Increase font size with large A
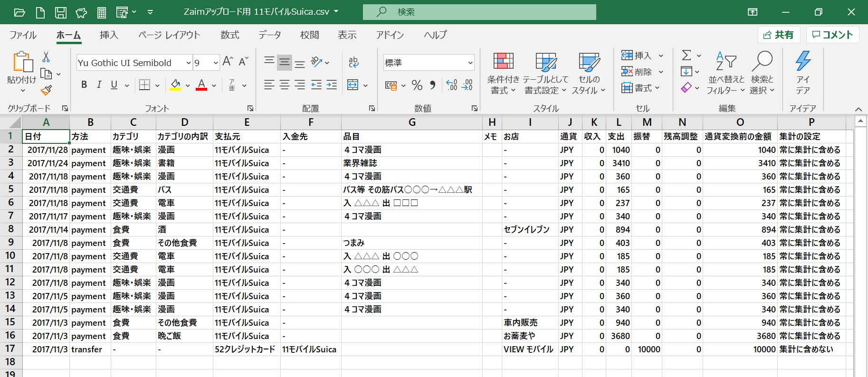868x377 pixels. pyautogui.click(x=228, y=62)
